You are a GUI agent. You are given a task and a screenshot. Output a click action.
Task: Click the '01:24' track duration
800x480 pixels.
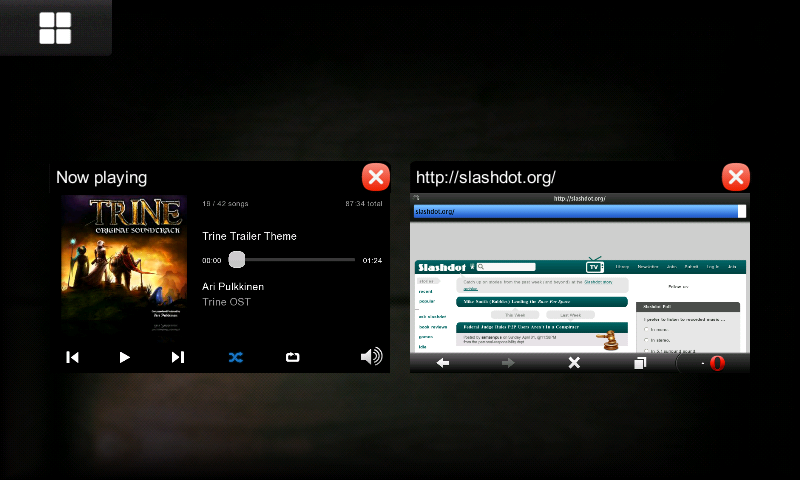tap(372, 260)
